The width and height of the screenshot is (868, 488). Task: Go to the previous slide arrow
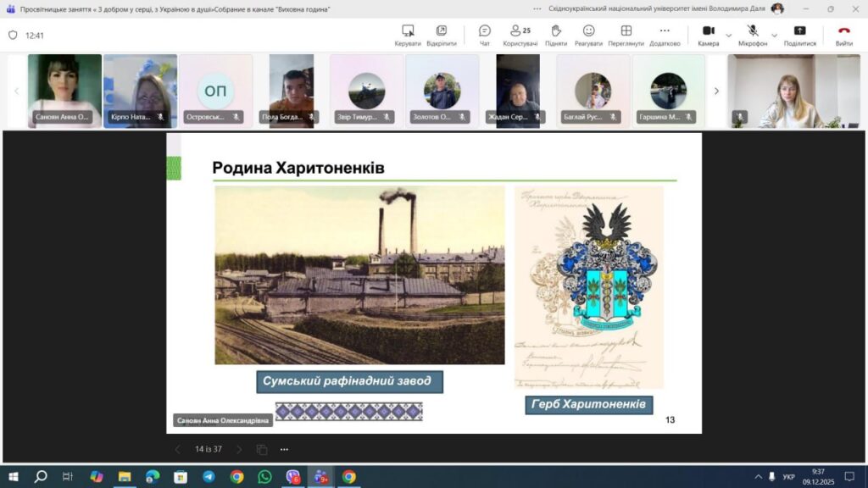pos(177,449)
